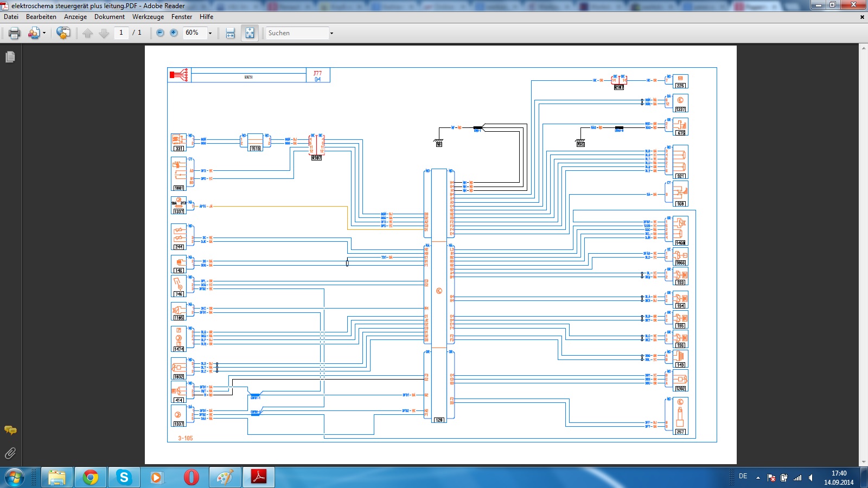
Task: Click the scroll up arrow of vertical scrollbar
Action: [x=864, y=48]
